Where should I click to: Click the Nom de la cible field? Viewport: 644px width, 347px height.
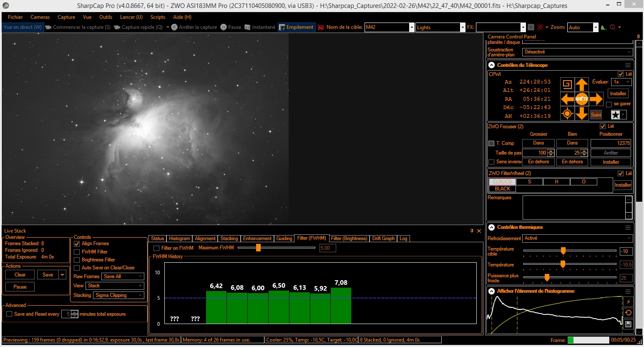point(386,27)
